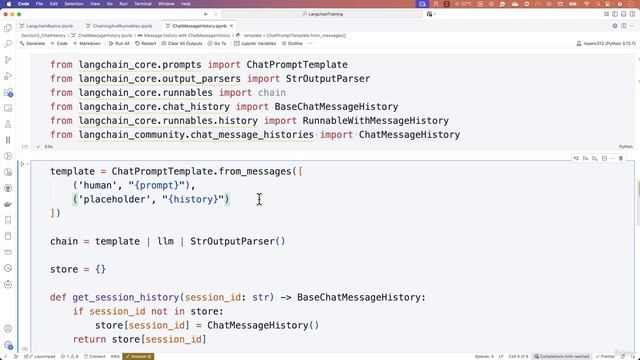640x360 pixels.
Task: Split the editor to the right
Action: (x=623, y=26)
